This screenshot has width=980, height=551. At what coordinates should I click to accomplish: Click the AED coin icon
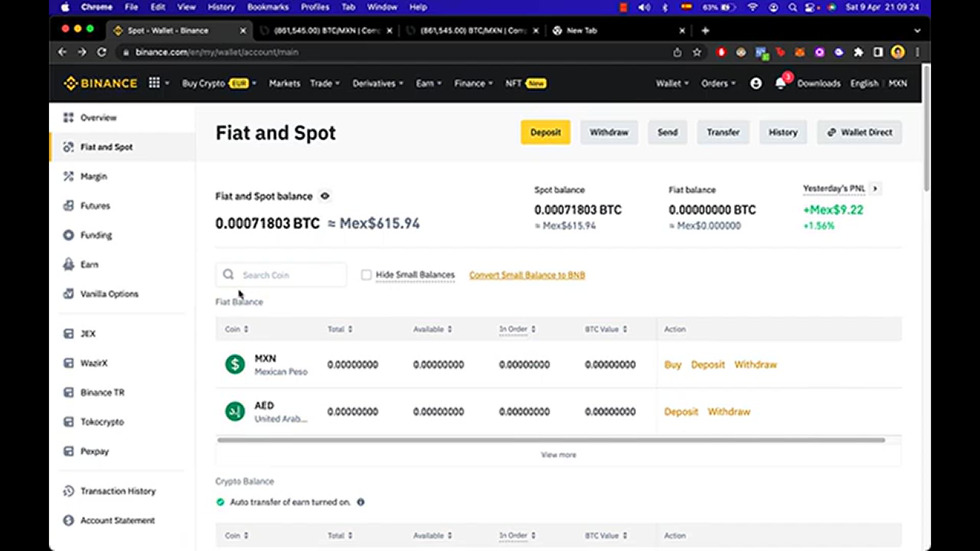point(235,411)
